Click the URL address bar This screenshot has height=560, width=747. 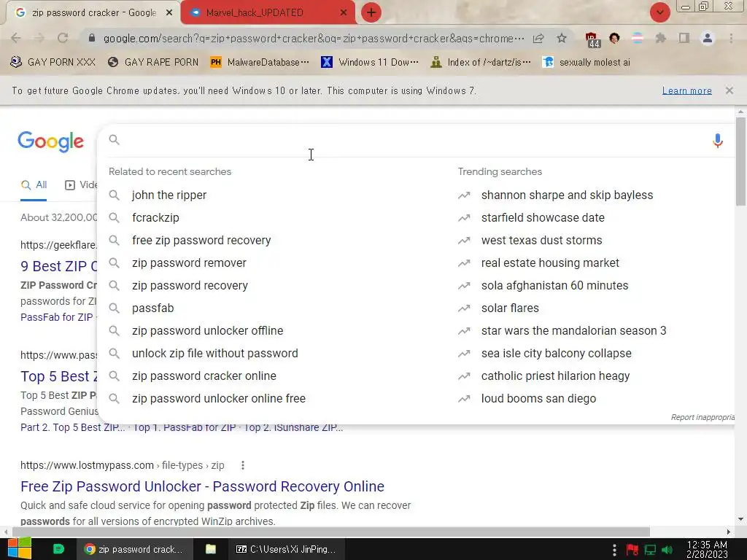point(314,38)
